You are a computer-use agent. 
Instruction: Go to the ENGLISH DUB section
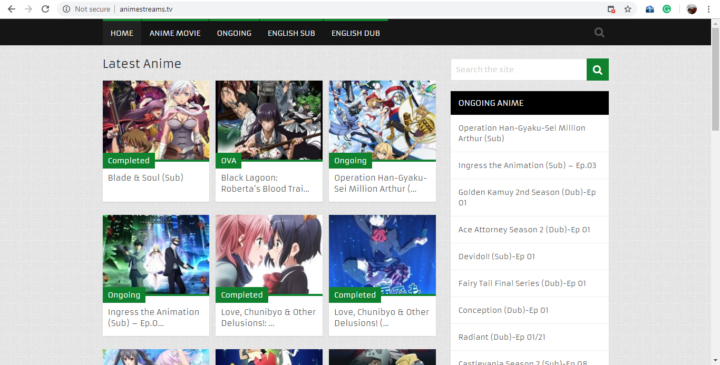point(355,33)
